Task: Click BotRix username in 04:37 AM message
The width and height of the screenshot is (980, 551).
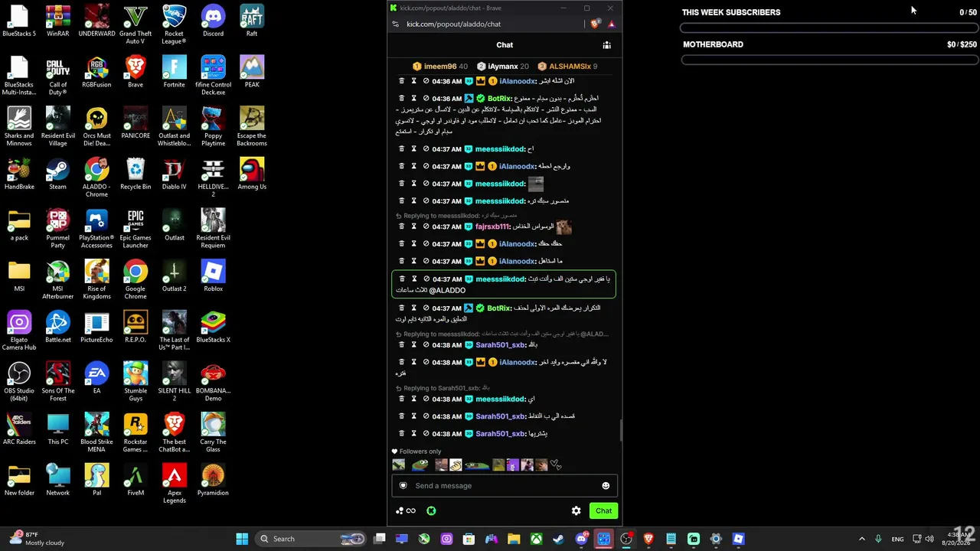Action: 498,308
